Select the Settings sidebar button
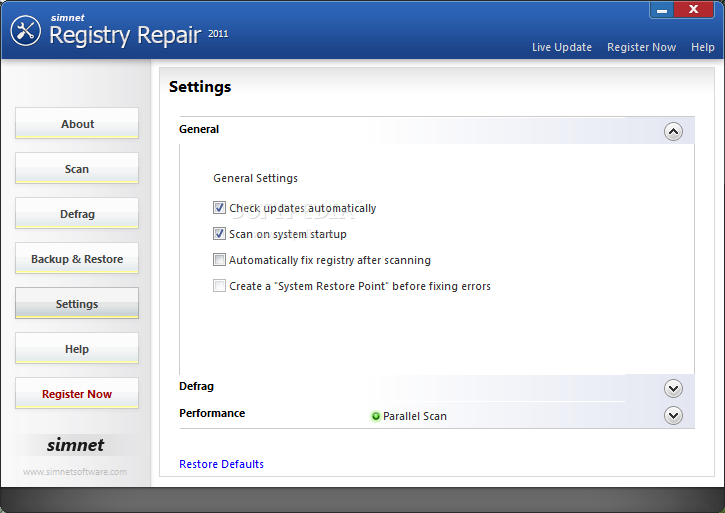This screenshot has height=513, width=725. [x=77, y=303]
